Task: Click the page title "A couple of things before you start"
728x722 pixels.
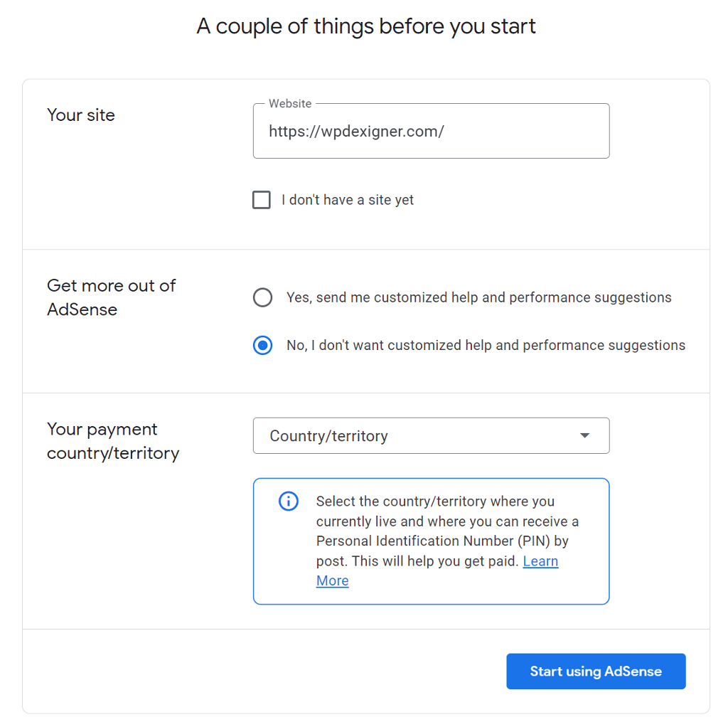Action: [366, 27]
